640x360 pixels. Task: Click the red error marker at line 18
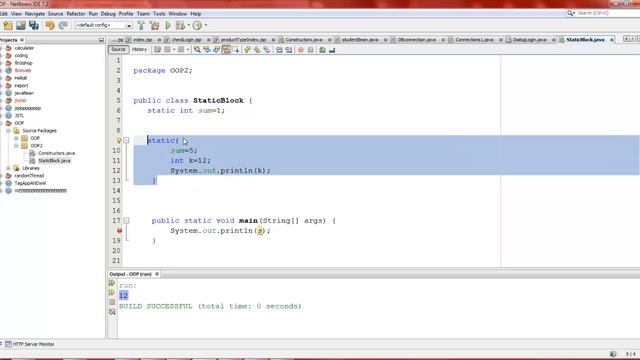click(x=119, y=231)
